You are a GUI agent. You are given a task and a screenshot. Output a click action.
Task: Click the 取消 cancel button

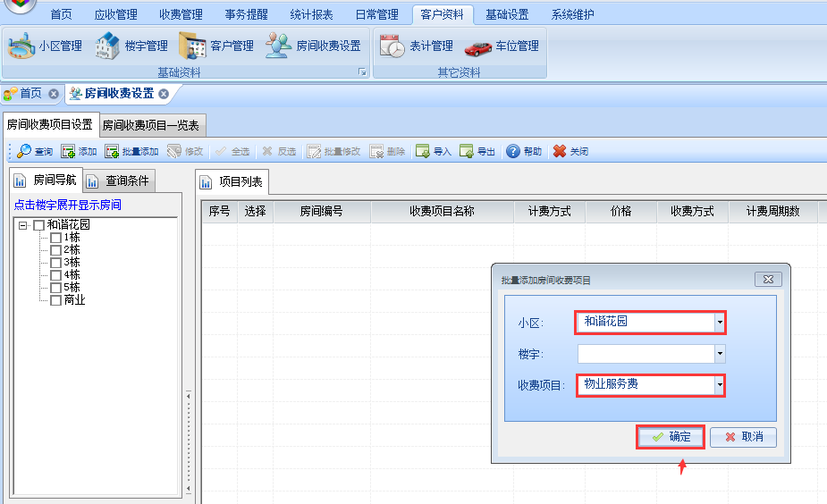point(743,437)
